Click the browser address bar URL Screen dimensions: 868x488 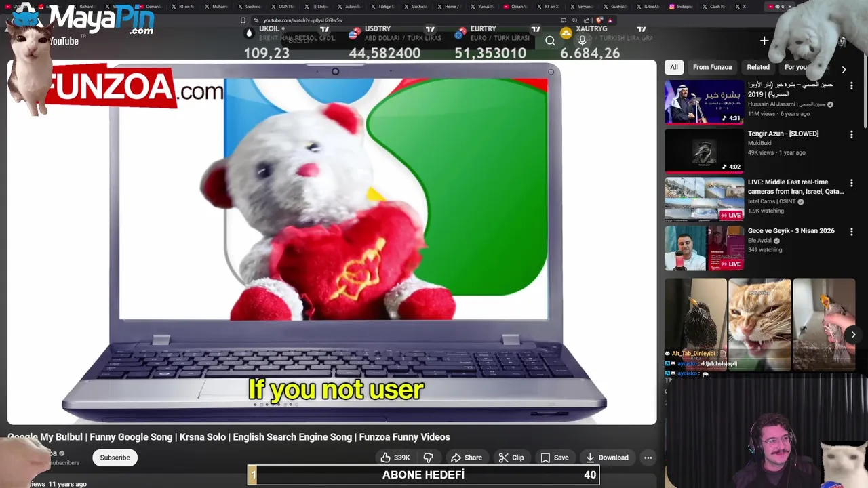(302, 20)
